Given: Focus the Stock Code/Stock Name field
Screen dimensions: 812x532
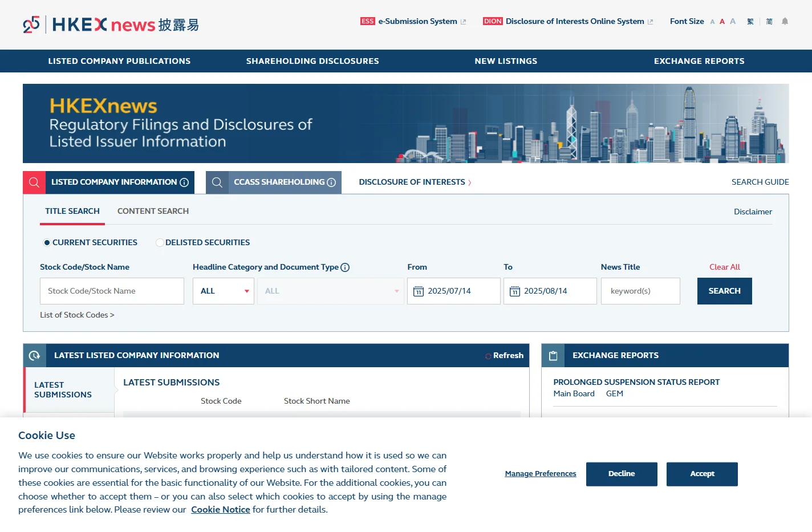Looking at the screenshot, I should [112, 291].
